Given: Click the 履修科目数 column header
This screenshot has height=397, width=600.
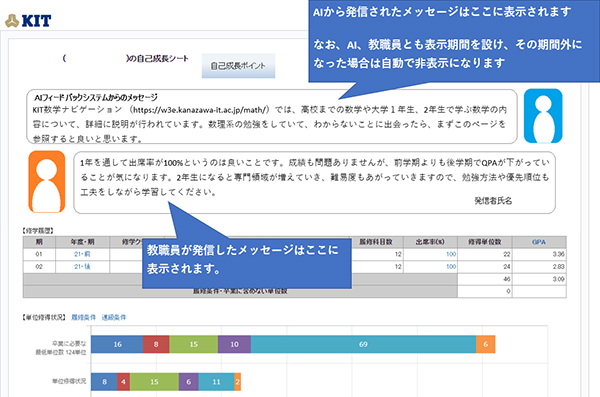Looking at the screenshot, I should [x=376, y=242].
